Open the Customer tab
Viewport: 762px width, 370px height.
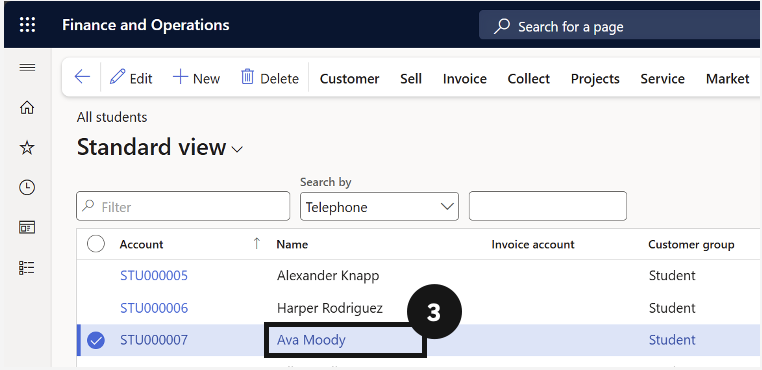pyautogui.click(x=349, y=79)
